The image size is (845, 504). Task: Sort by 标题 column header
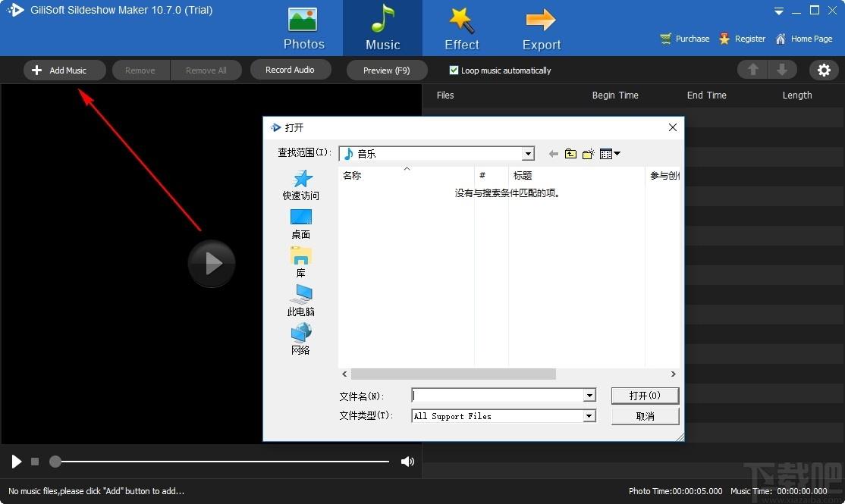coord(576,176)
